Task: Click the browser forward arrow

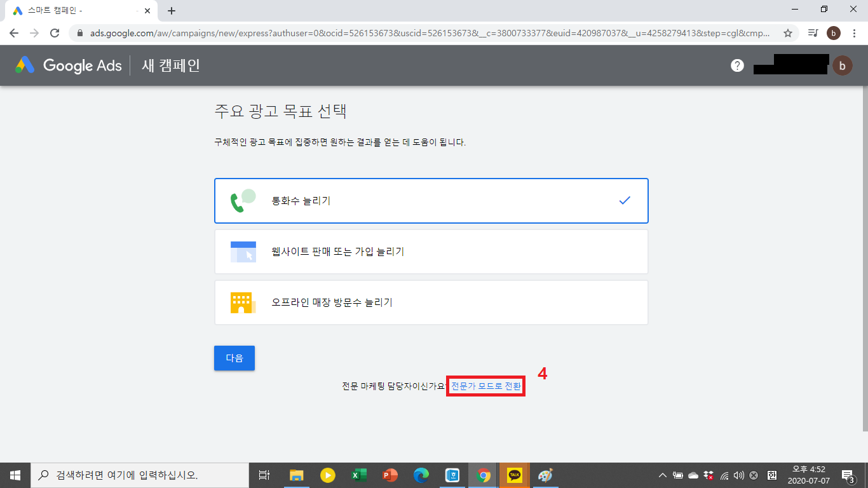Action: click(x=34, y=33)
